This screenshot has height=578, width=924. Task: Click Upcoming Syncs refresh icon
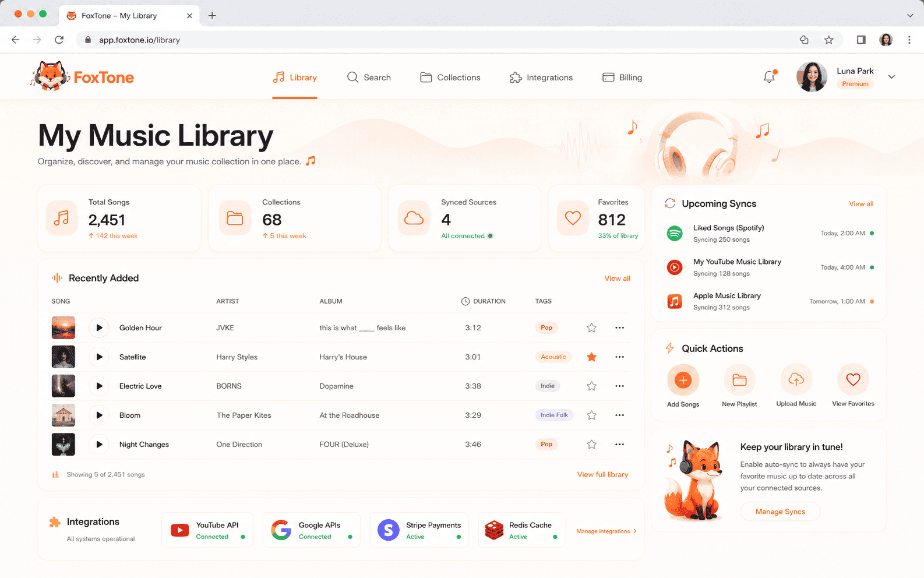click(x=670, y=203)
